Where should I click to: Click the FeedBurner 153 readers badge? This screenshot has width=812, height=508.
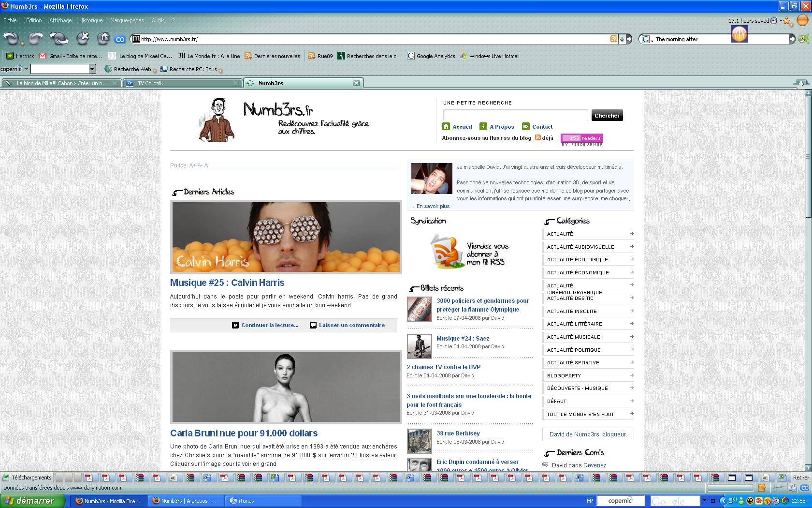(582, 139)
